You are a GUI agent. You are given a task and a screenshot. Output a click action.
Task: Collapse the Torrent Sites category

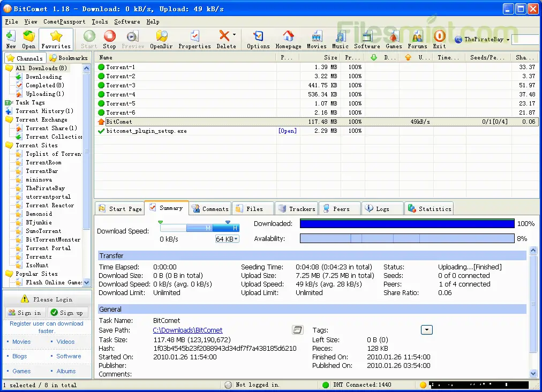(8, 145)
